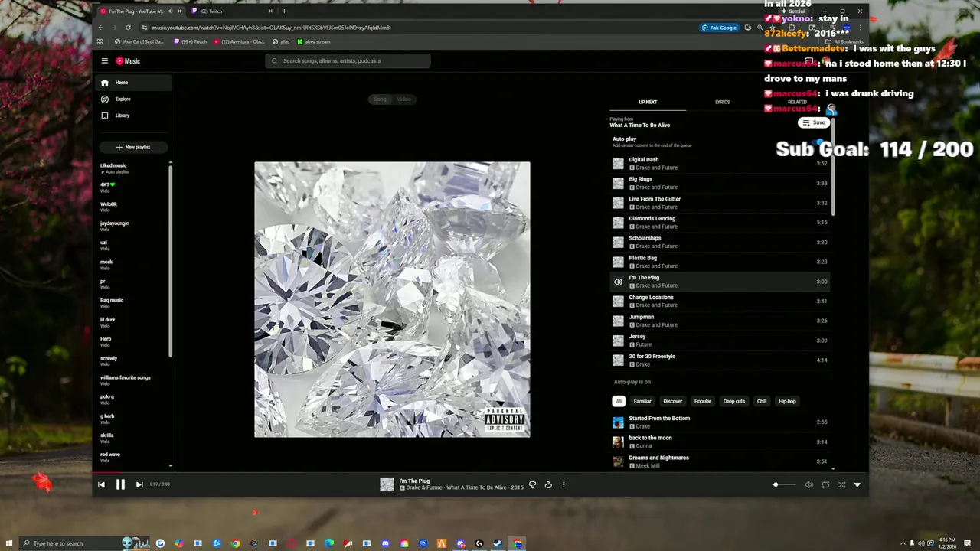Image resolution: width=980 pixels, height=551 pixels.
Task: Click the song progress bar
Action: point(480,473)
